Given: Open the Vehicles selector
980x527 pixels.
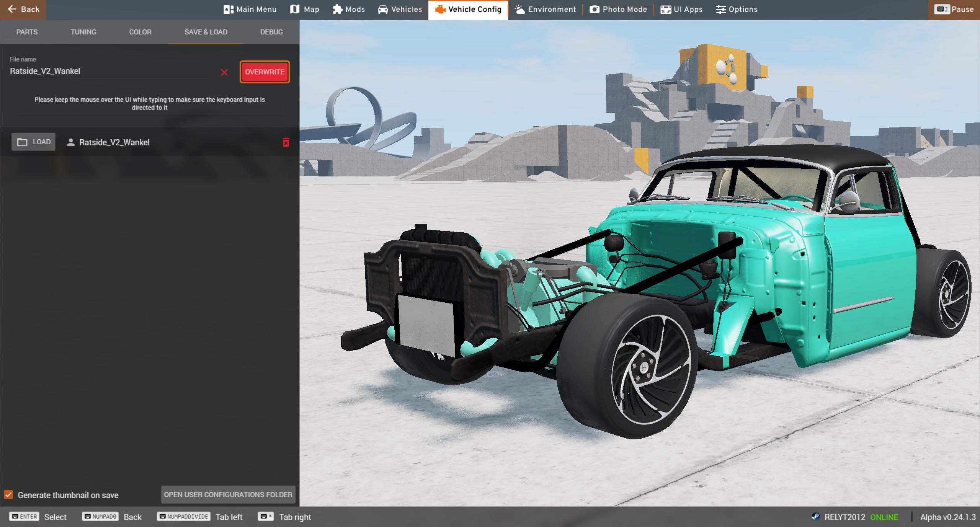Looking at the screenshot, I should 400,10.
